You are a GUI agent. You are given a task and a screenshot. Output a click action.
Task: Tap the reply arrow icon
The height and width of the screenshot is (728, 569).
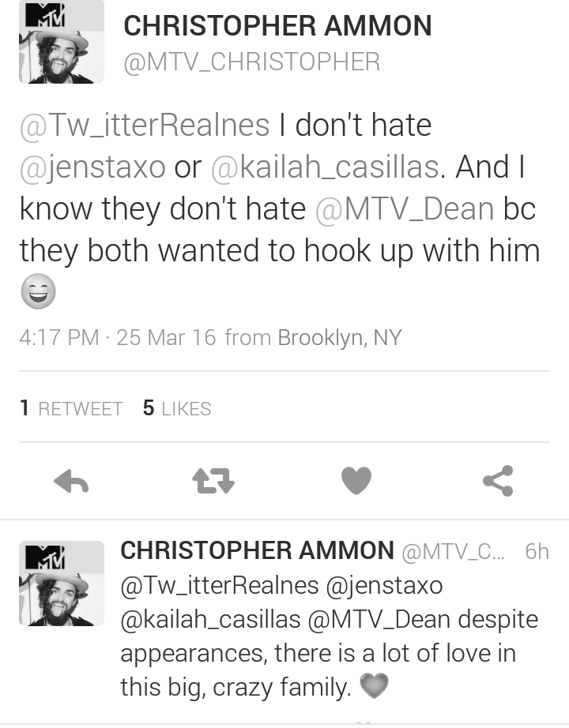tap(71, 481)
